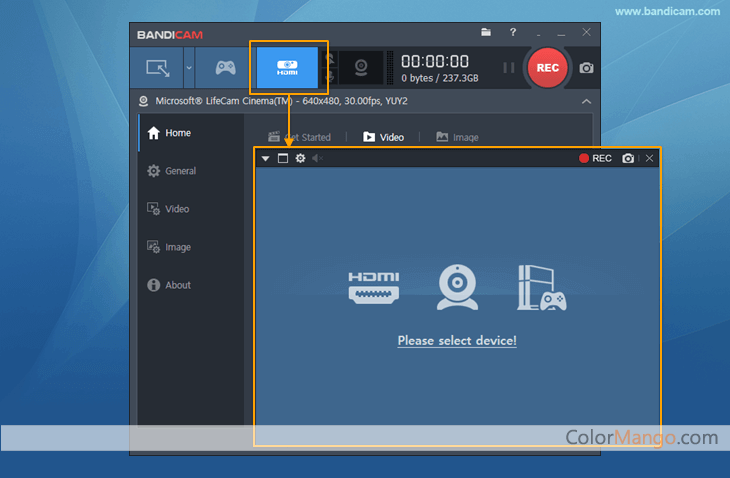
Task: Click the 'Please select device!' link
Action: 457,341
